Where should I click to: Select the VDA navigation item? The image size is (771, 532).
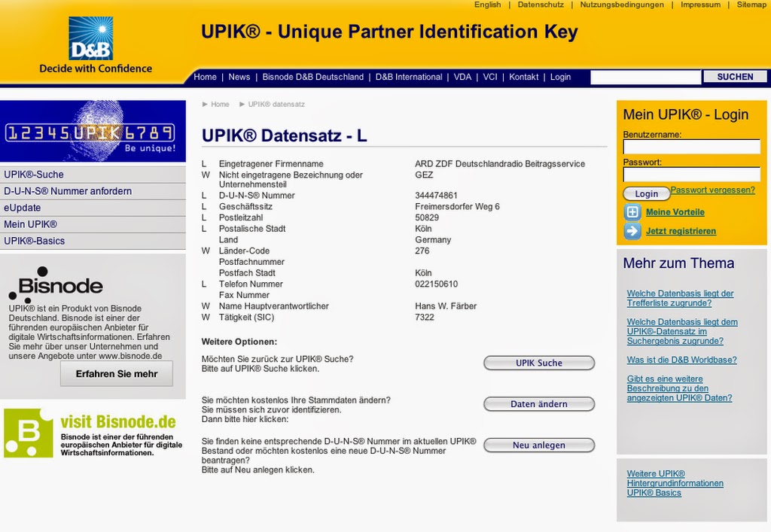[462, 77]
